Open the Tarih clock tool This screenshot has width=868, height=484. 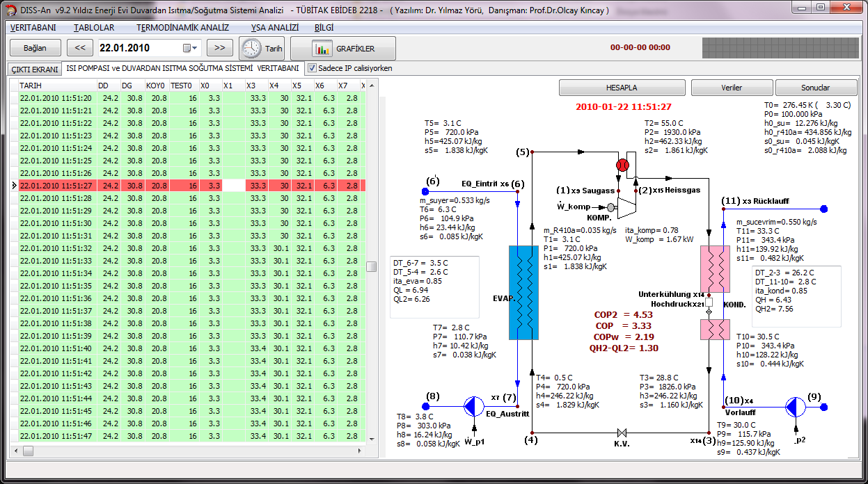261,48
